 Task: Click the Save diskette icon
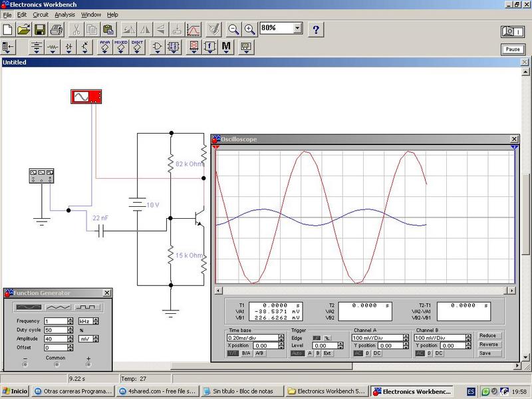click(40, 29)
